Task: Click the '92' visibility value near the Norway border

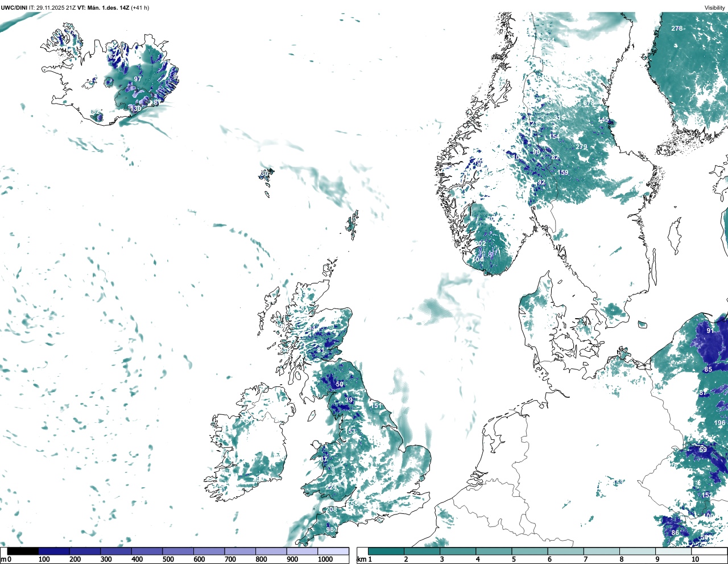Action: tap(541, 183)
